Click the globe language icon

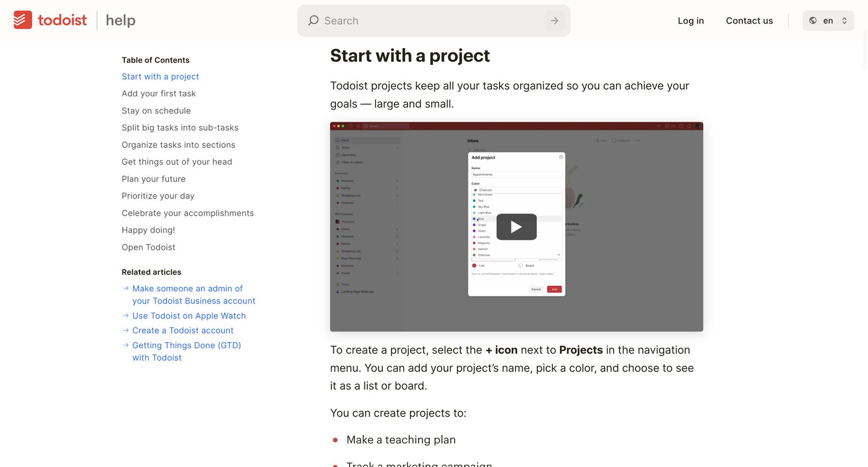point(813,21)
